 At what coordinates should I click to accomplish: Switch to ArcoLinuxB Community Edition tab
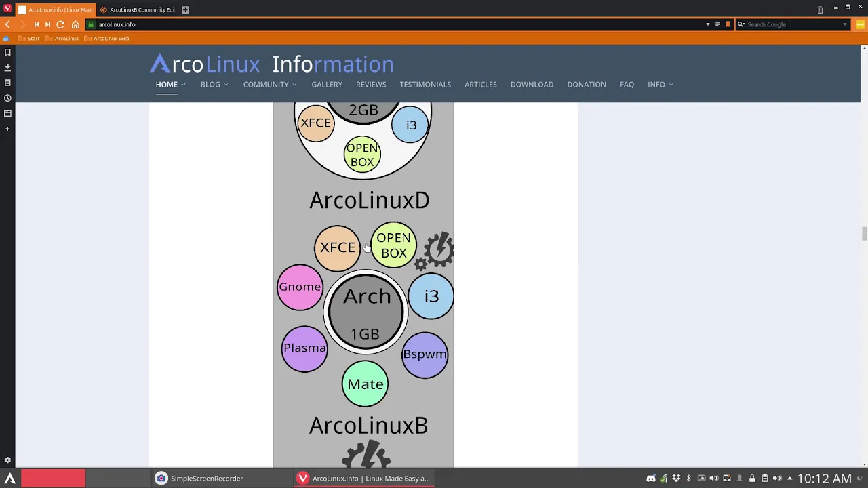coord(138,9)
